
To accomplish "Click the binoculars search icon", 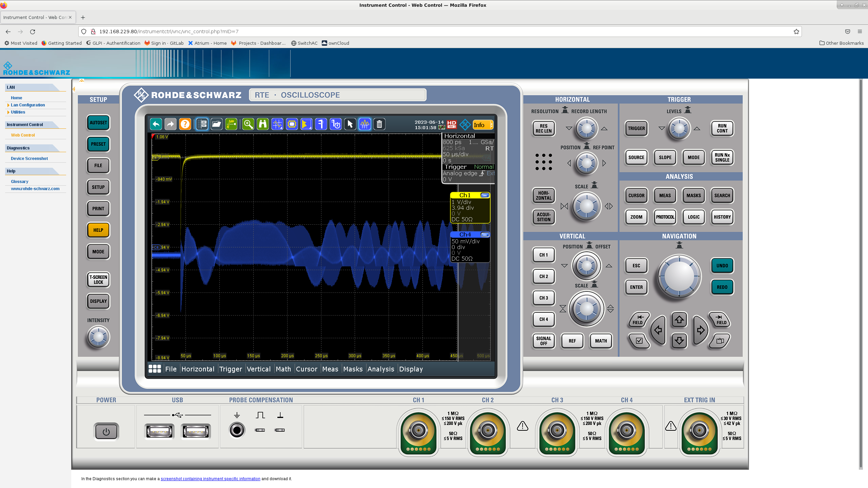I will [263, 124].
